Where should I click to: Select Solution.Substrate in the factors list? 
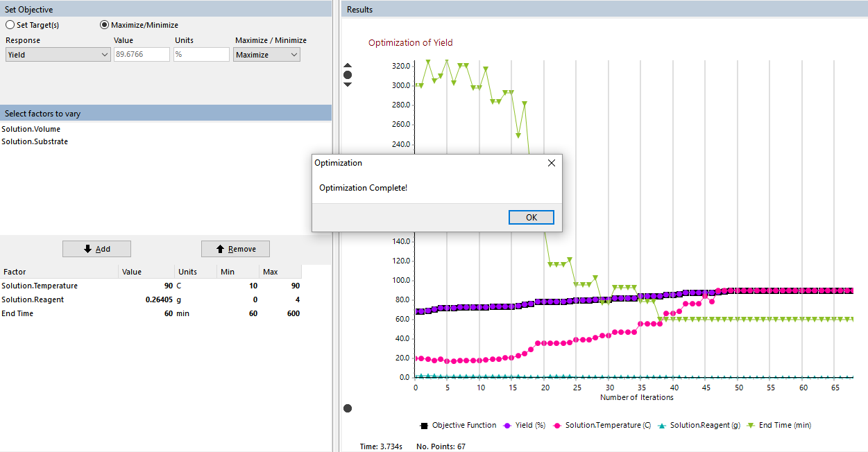point(35,141)
